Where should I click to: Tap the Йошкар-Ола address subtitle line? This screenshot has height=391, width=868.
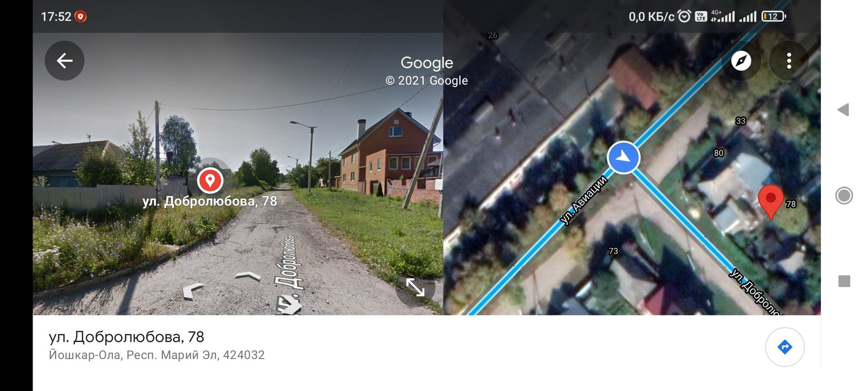point(156,355)
